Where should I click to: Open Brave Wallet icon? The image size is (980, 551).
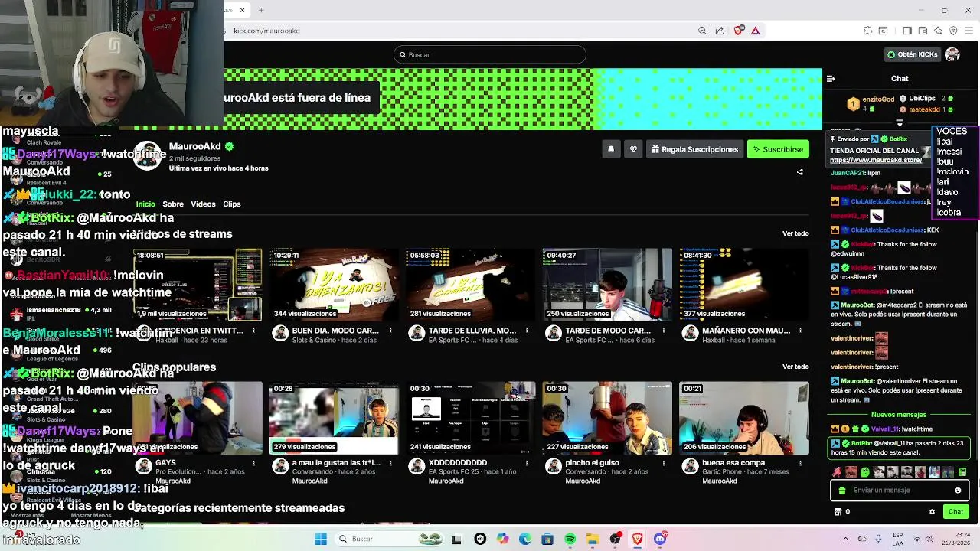923,31
